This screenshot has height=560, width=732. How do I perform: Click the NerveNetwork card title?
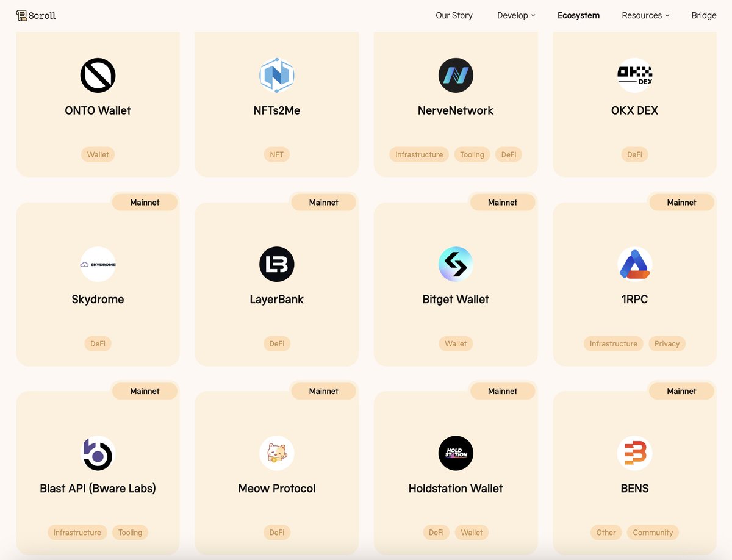[x=456, y=110]
